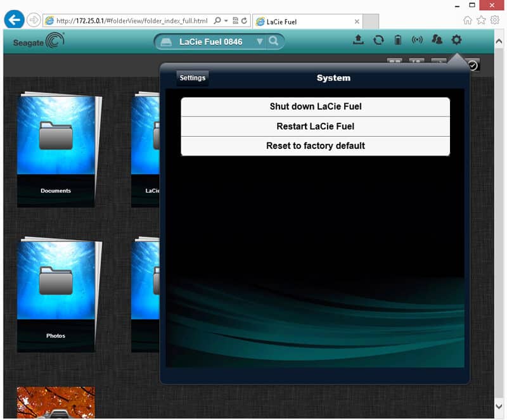Open the Wi-Fi signal icon
This screenshot has width=507, height=420.
tap(417, 40)
